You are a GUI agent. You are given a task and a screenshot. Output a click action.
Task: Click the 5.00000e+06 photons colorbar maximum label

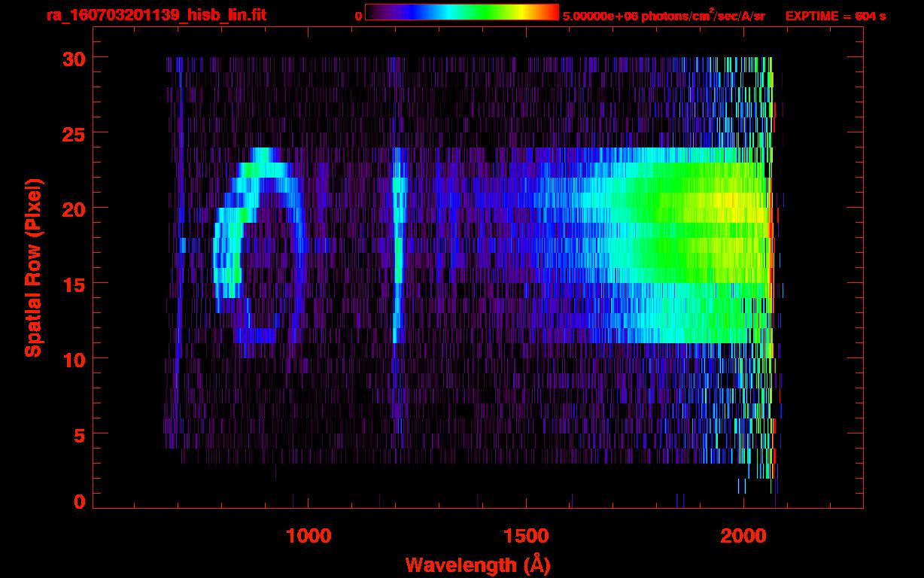pos(664,16)
